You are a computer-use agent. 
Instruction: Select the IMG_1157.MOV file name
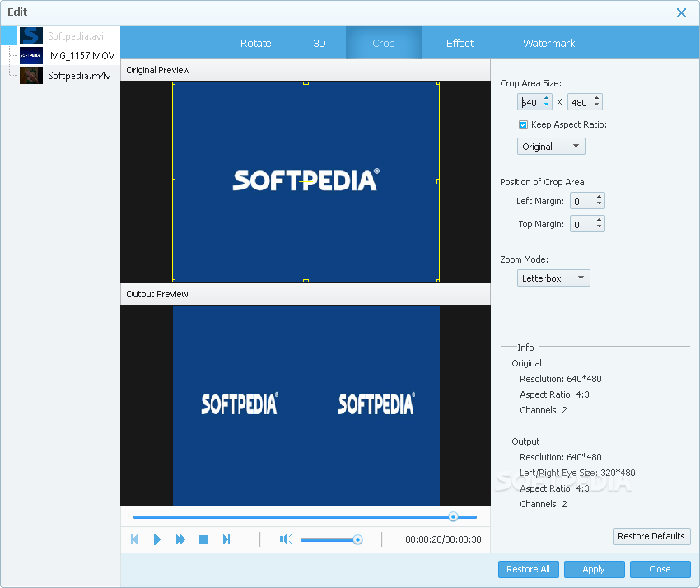point(82,56)
